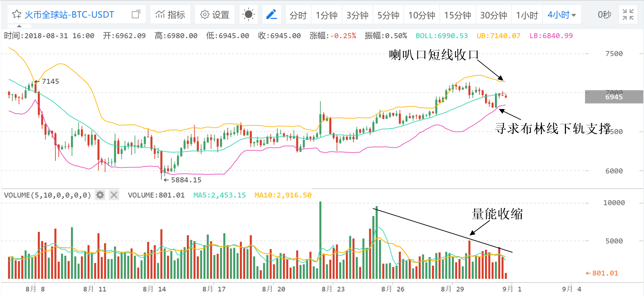The image size is (644, 296).
Task: Select the 30分钟 interval
Action: point(494,15)
